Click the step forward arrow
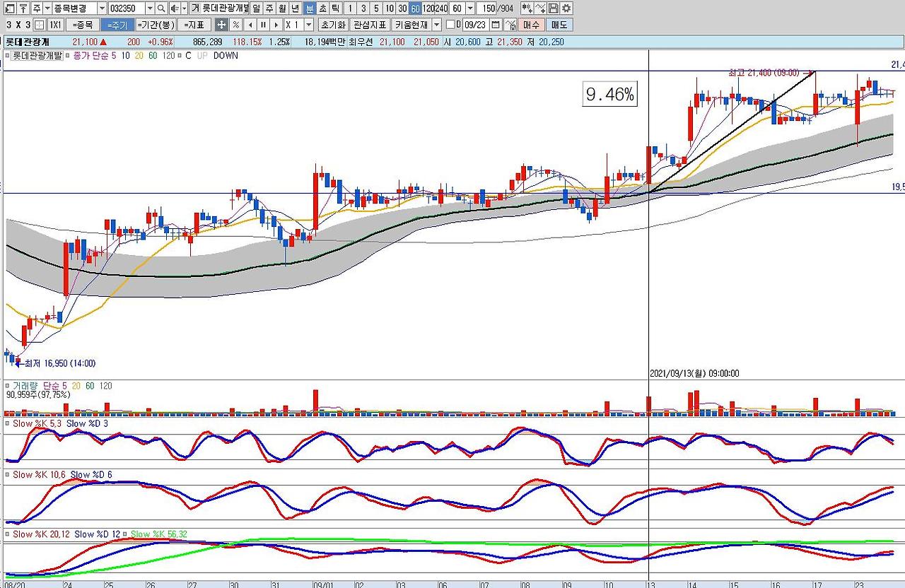 (x=276, y=25)
